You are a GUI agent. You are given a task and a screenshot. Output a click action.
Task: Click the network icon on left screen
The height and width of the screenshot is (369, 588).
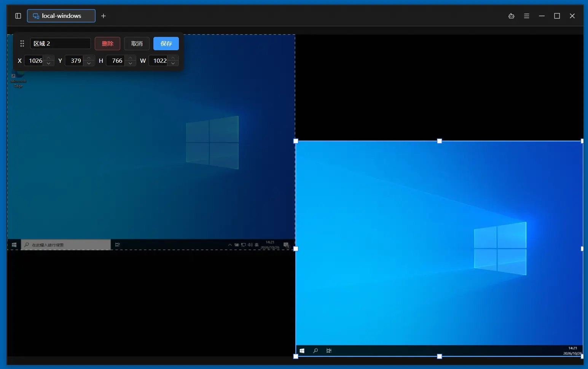click(244, 245)
